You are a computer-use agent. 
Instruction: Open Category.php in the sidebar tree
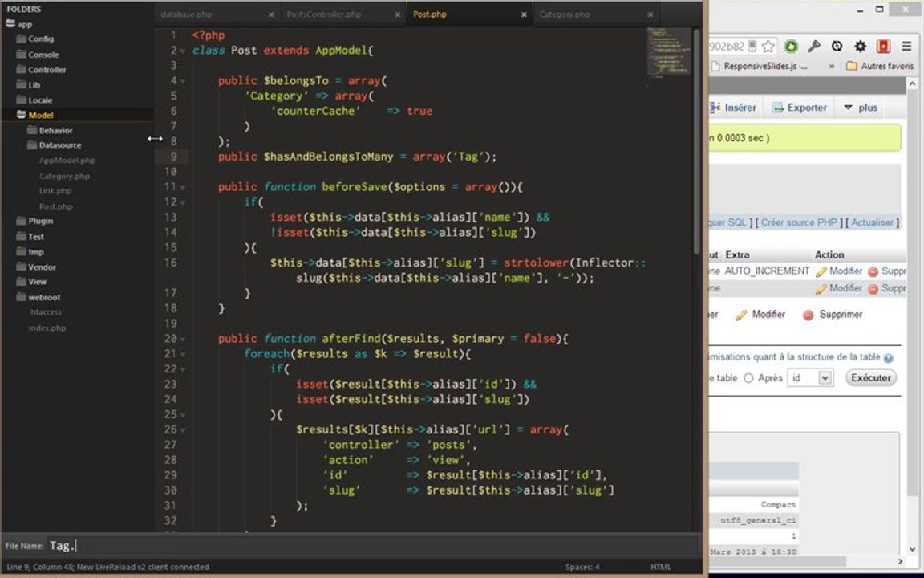click(64, 176)
